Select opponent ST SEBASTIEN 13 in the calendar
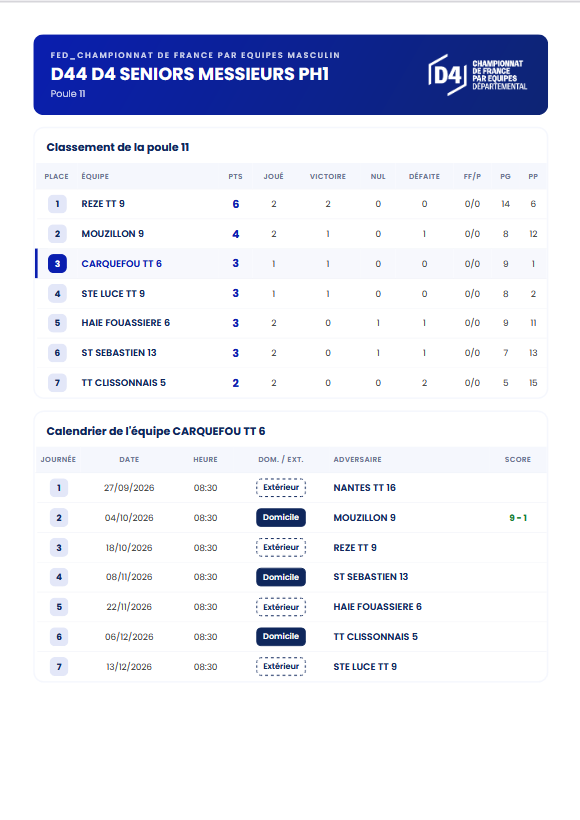The width and height of the screenshot is (580, 820). point(371,577)
